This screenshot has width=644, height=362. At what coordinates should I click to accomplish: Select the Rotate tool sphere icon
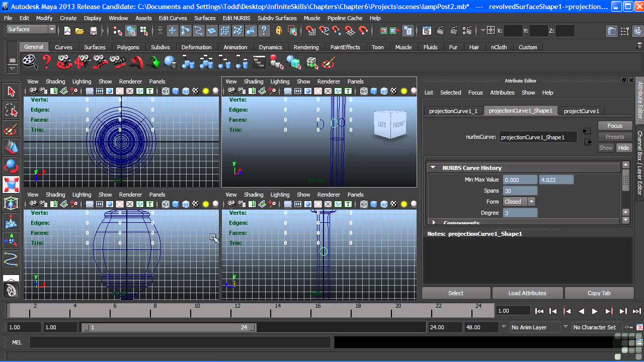coord(11,166)
